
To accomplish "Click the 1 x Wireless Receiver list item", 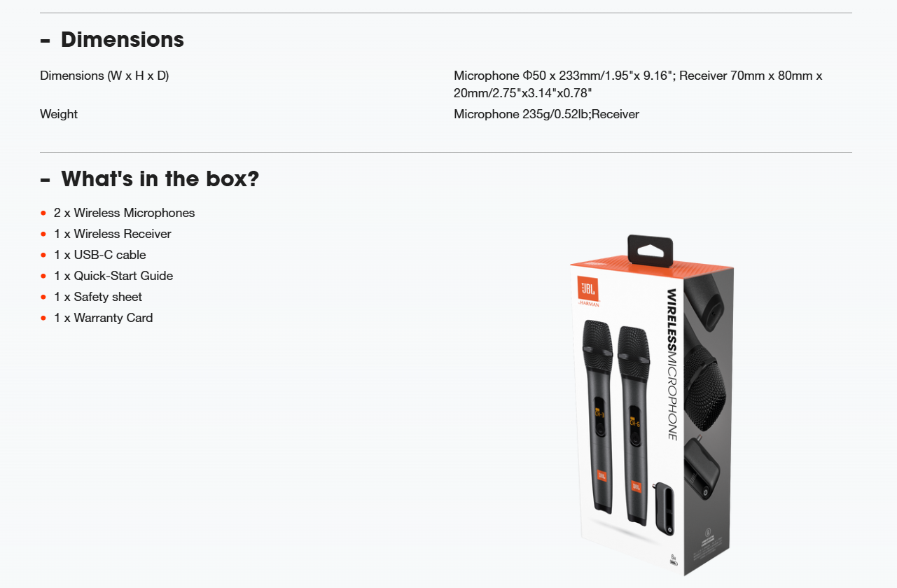I will [x=113, y=234].
